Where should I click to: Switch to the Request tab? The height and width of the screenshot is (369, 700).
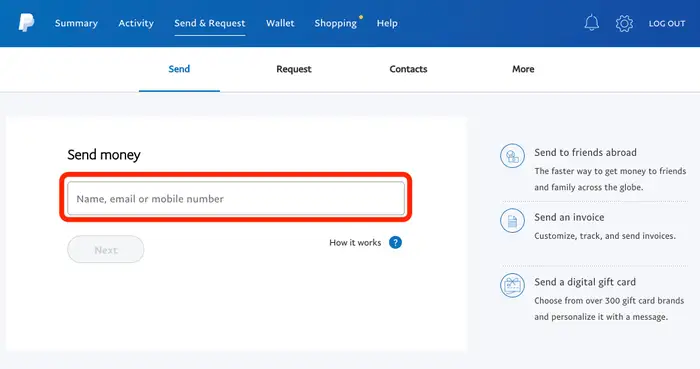[294, 69]
